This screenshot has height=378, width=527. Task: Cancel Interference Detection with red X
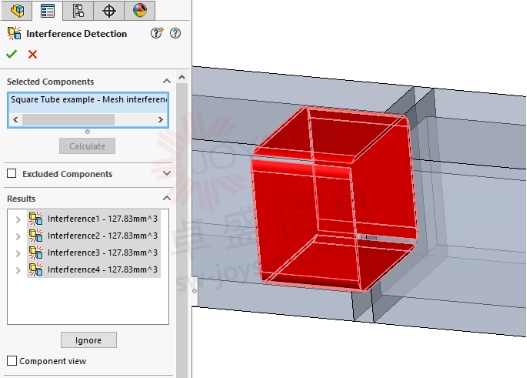click(33, 54)
